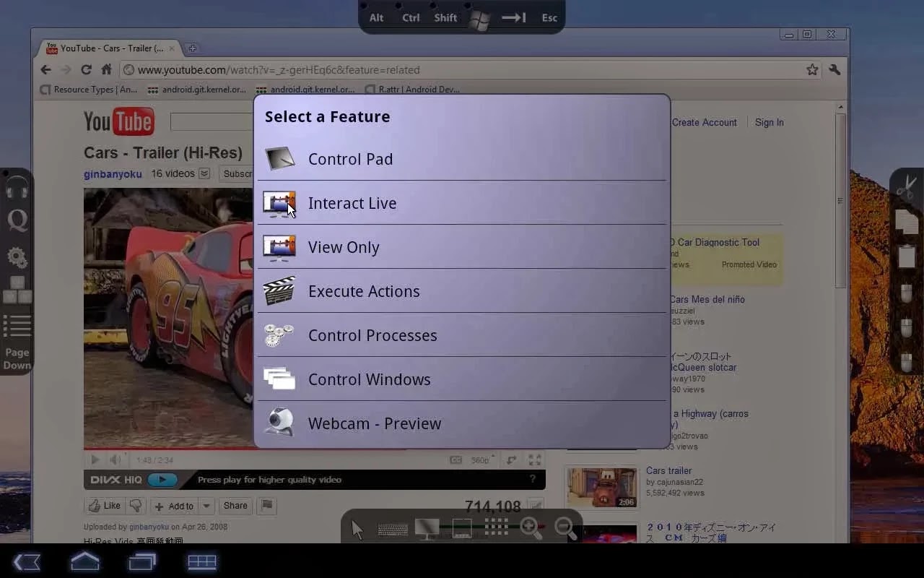Screen dimensions: 924x578
Task: Choose Interact Live from feature list
Action: click(x=462, y=203)
